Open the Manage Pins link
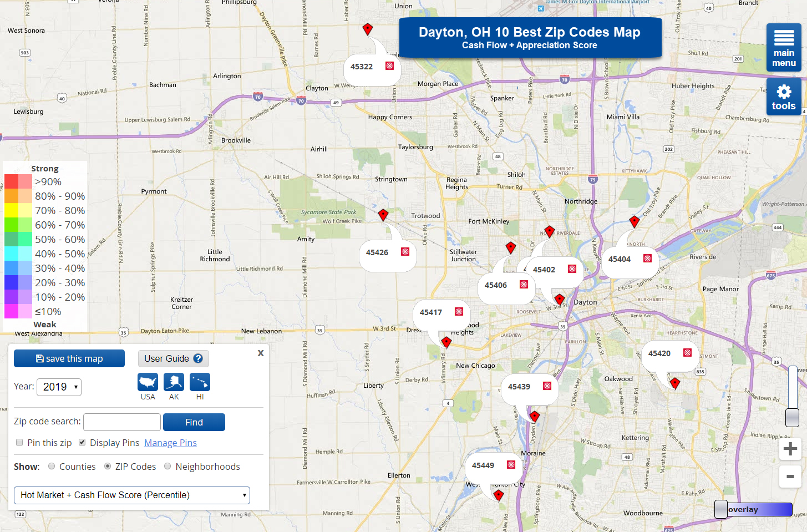This screenshot has height=532, width=807. (170, 443)
